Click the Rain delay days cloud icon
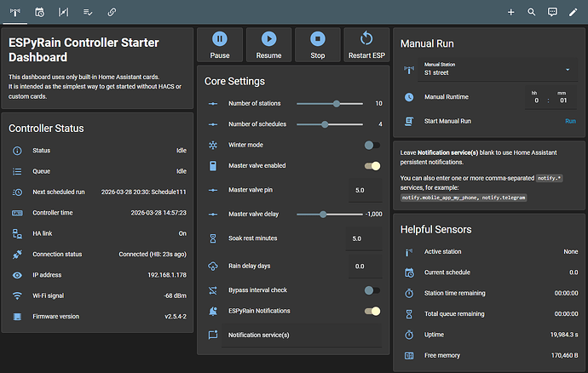 click(213, 267)
